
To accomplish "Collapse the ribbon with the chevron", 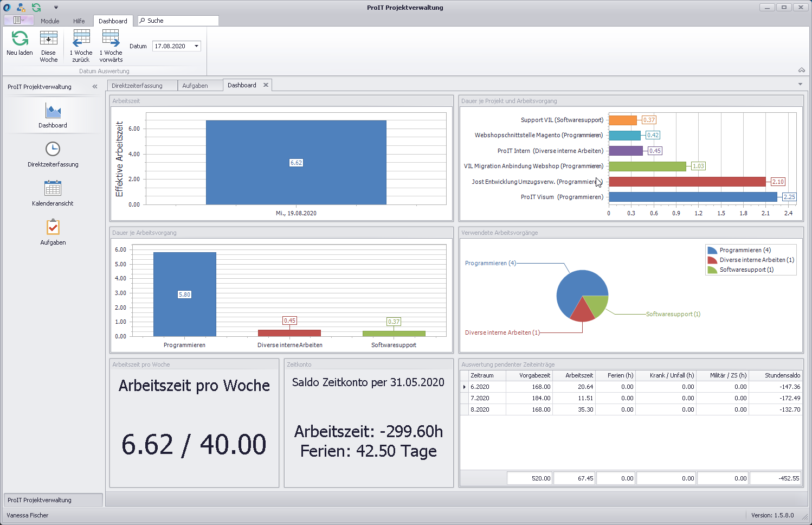I will click(801, 70).
